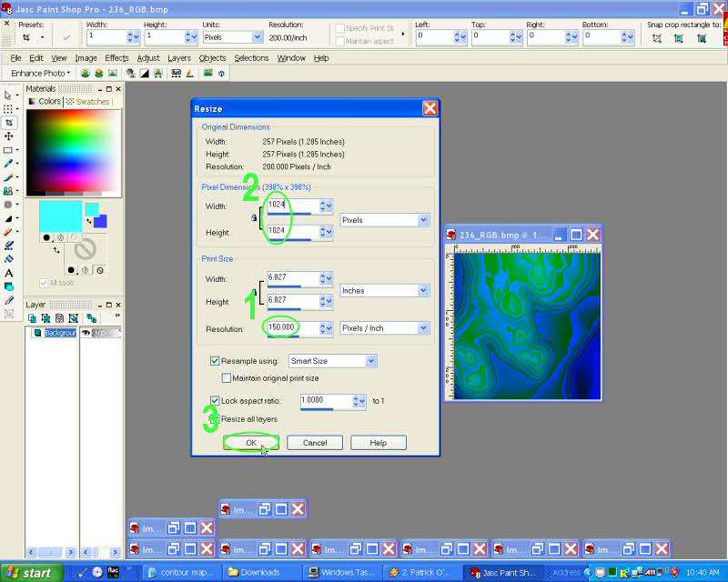This screenshot has height=582, width=728.
Task: Hide the Background layer with eye icon
Action: click(86, 333)
